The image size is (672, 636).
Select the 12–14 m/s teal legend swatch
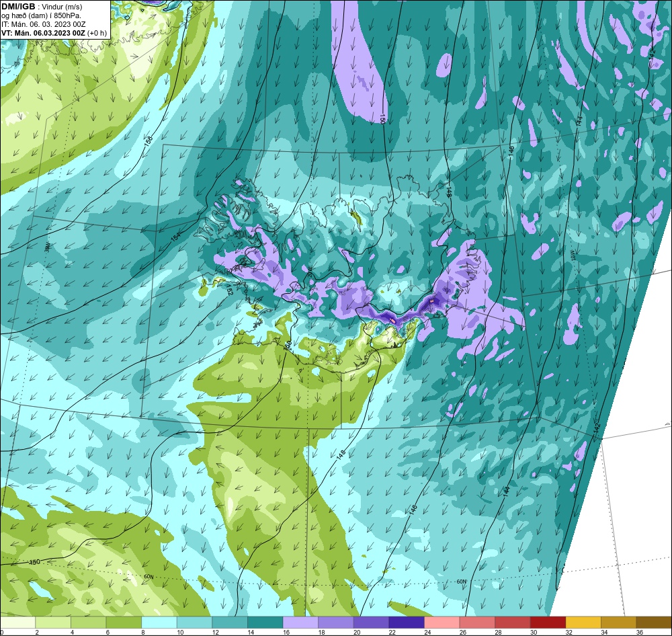click(230, 623)
